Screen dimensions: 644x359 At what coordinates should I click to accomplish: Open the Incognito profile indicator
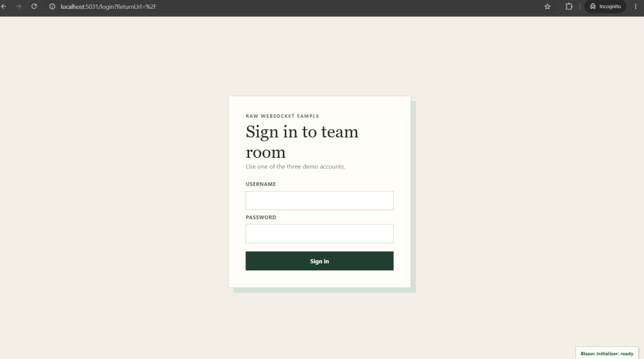(x=605, y=6)
